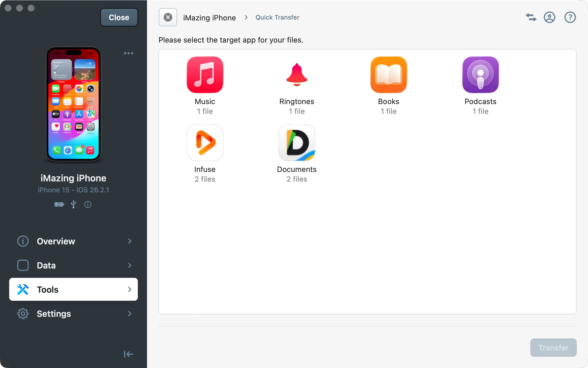Choose the Documents app for your files
Screen dimensions: 588x368
coord(297,142)
